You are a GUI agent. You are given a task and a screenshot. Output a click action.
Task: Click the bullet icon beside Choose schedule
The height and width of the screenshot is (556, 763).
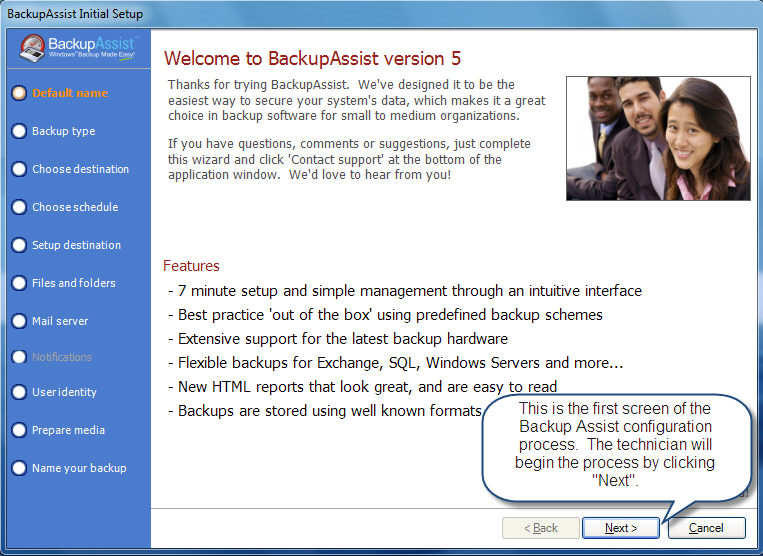18,207
